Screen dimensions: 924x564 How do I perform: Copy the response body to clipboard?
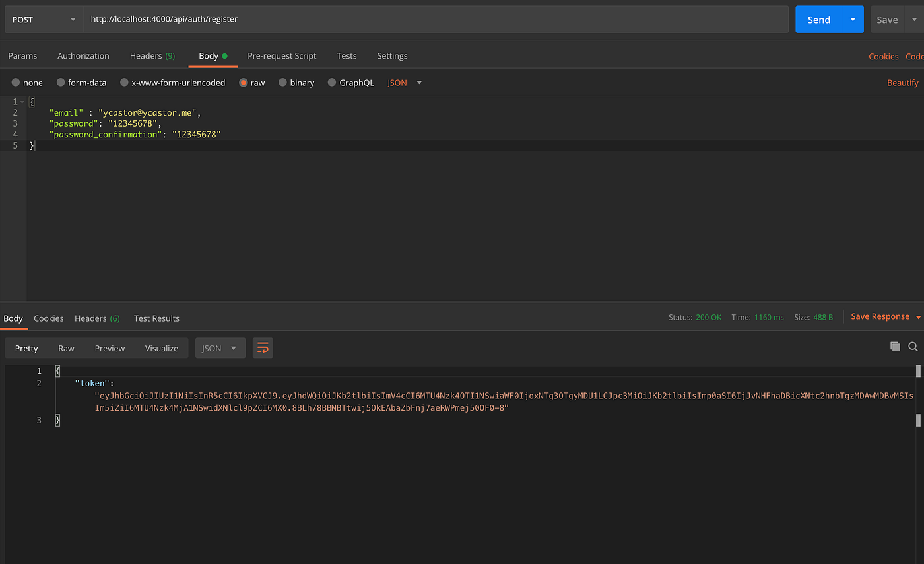click(895, 347)
